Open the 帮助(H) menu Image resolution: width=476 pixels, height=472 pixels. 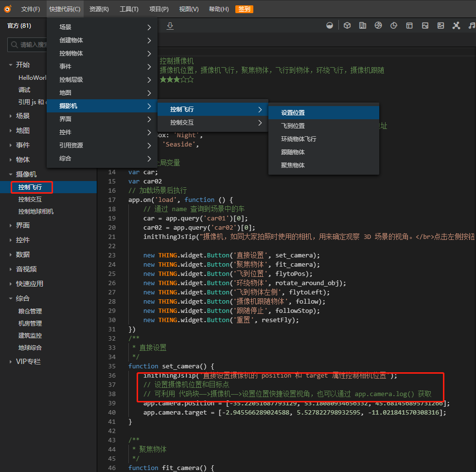[x=219, y=9]
